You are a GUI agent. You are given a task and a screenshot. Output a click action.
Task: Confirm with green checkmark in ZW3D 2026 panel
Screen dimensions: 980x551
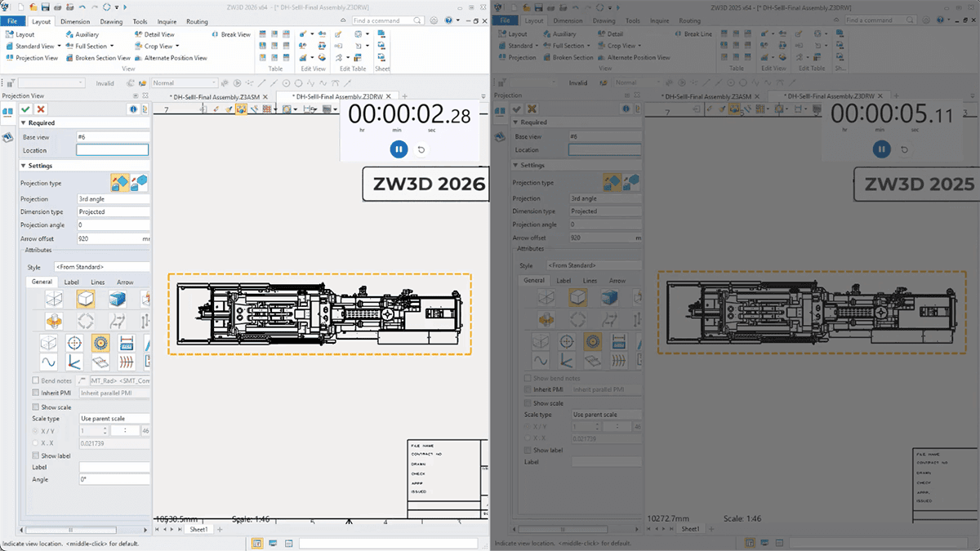(25, 109)
